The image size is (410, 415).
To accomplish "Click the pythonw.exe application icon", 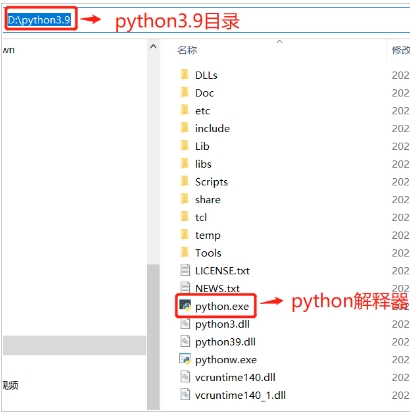I will 185,359.
